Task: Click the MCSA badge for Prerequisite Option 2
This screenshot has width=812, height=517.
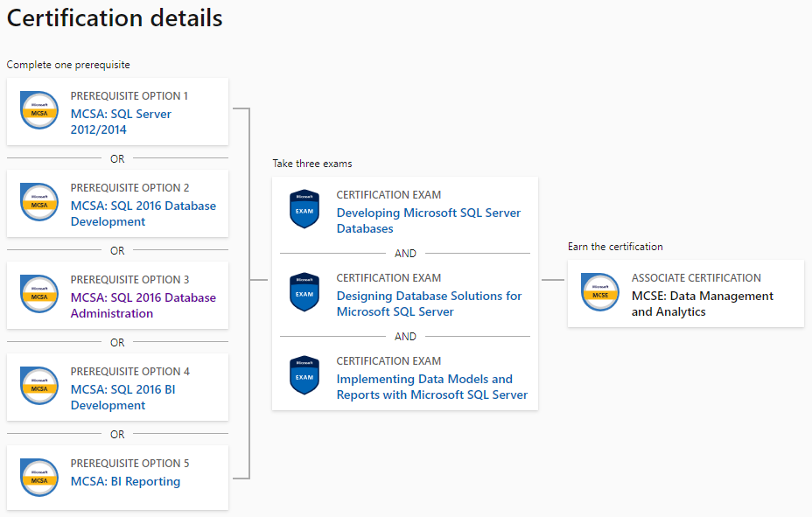Action: (39, 202)
